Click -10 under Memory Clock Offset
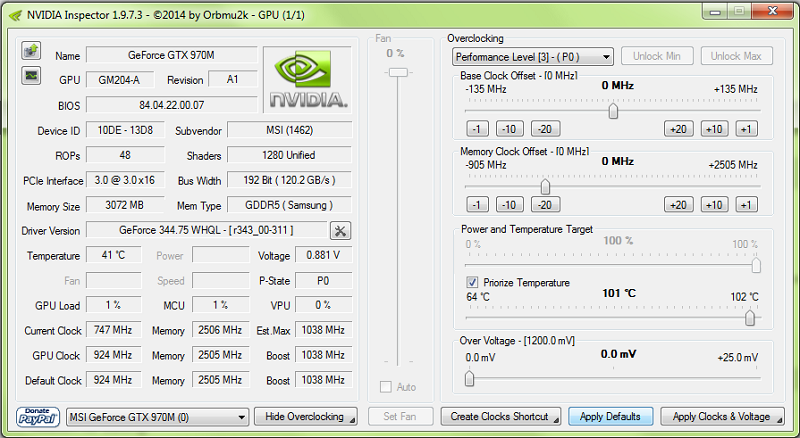 (x=510, y=205)
